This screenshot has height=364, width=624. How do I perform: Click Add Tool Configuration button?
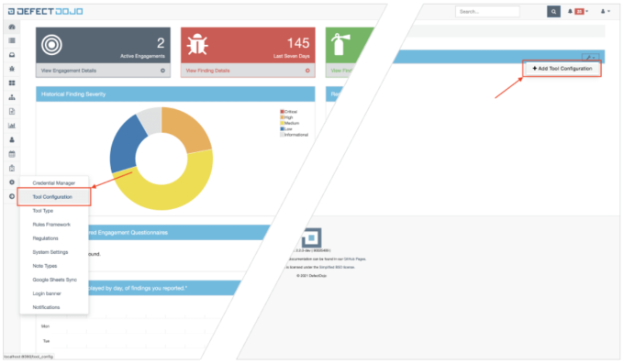[x=562, y=69]
